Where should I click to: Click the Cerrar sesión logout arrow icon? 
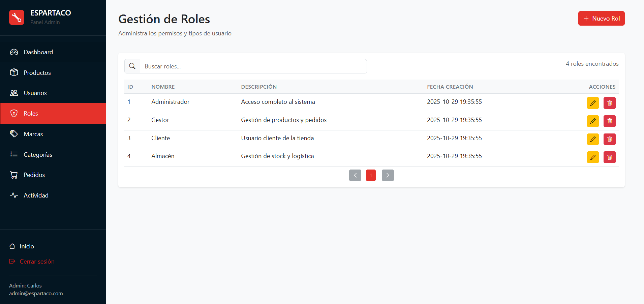pyautogui.click(x=12, y=261)
